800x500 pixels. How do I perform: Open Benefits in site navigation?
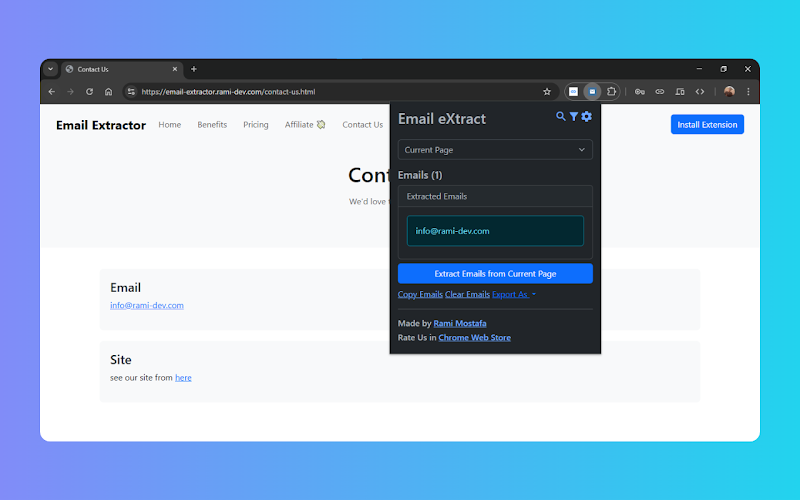(212, 125)
